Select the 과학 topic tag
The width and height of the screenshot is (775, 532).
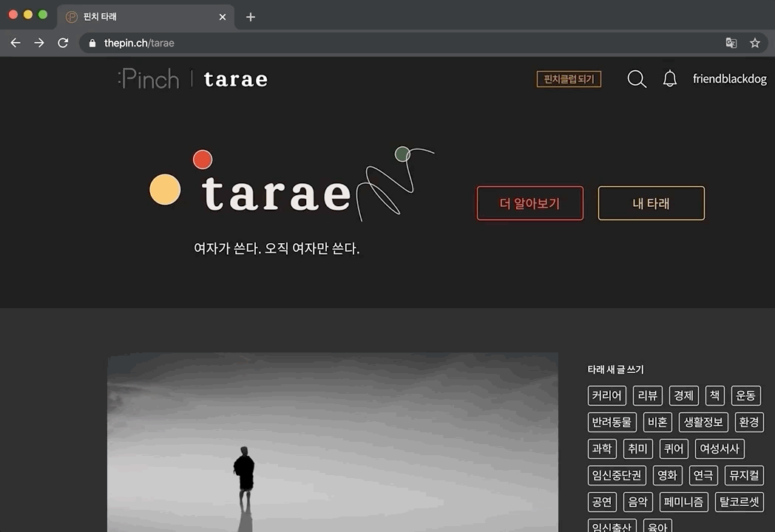[602, 449]
